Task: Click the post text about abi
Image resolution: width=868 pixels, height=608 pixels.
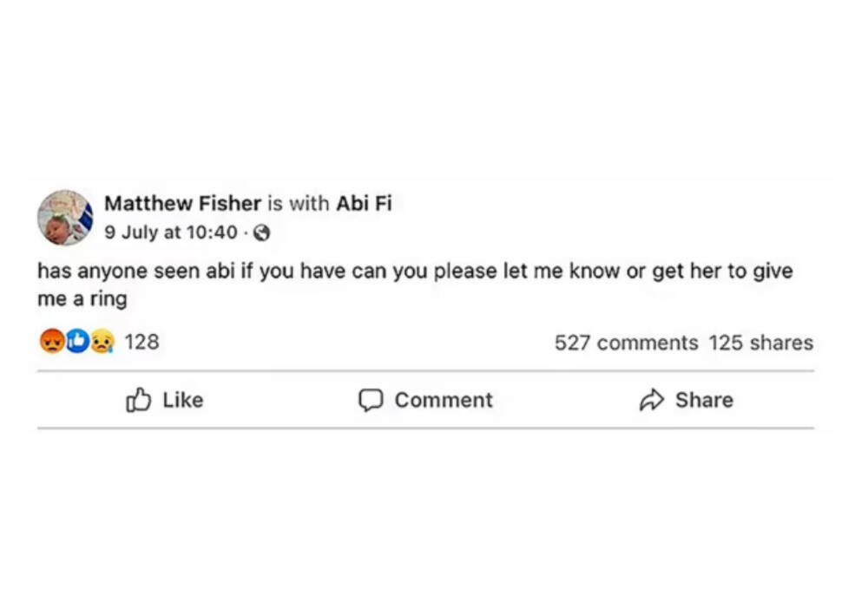Action: [x=414, y=271]
